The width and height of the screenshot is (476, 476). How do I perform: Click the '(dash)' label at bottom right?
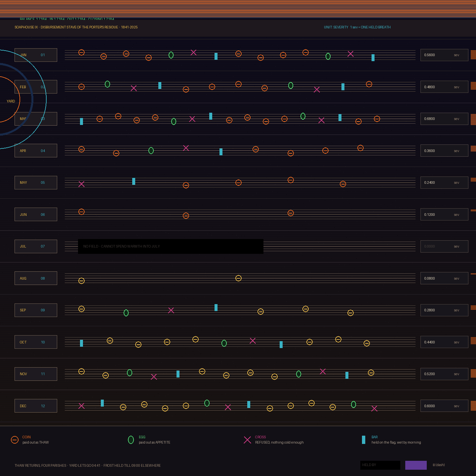[x=440, y=465]
